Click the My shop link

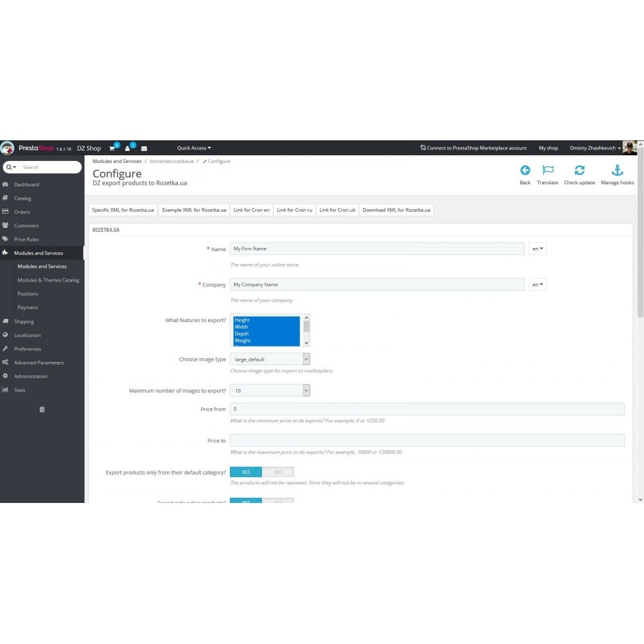pos(548,148)
